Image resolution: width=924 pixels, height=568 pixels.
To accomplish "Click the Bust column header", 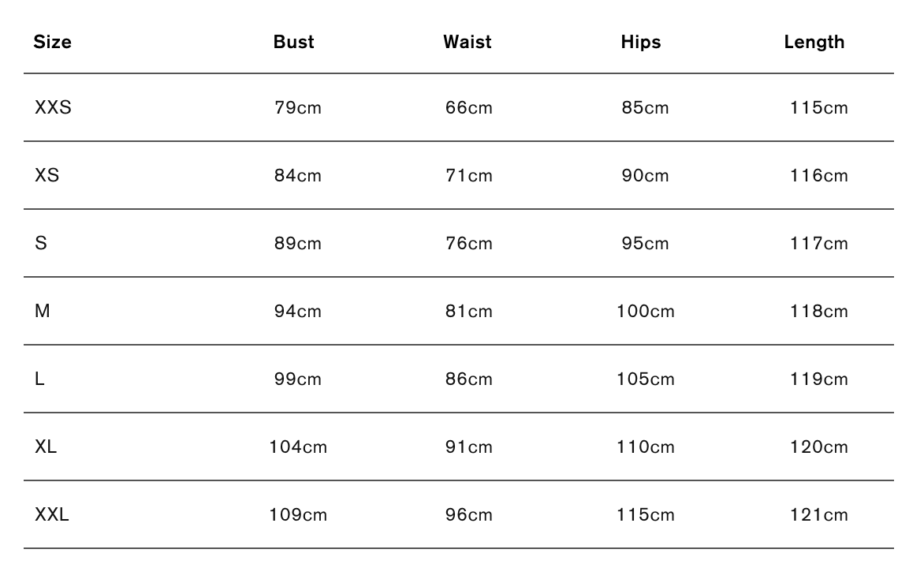I will click(293, 43).
